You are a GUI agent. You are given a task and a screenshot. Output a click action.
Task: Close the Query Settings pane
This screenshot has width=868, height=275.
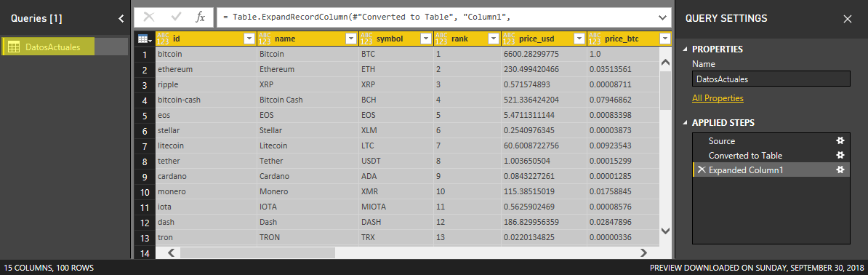click(848, 19)
